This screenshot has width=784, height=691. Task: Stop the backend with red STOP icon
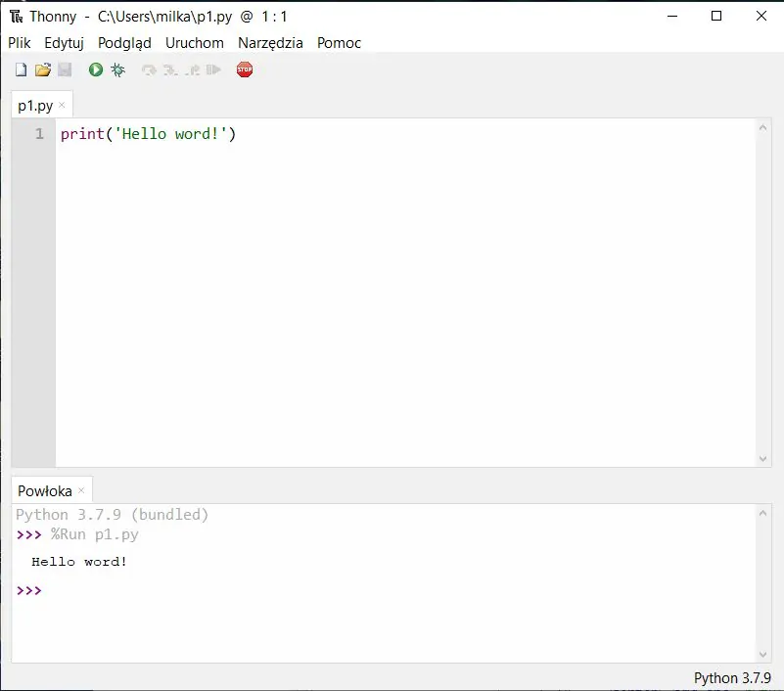click(245, 69)
